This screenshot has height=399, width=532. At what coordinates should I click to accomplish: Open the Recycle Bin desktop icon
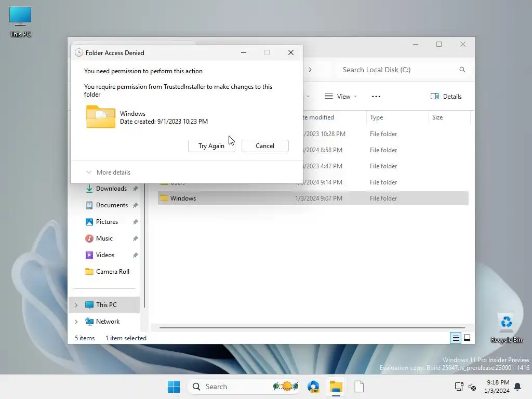[506, 327]
